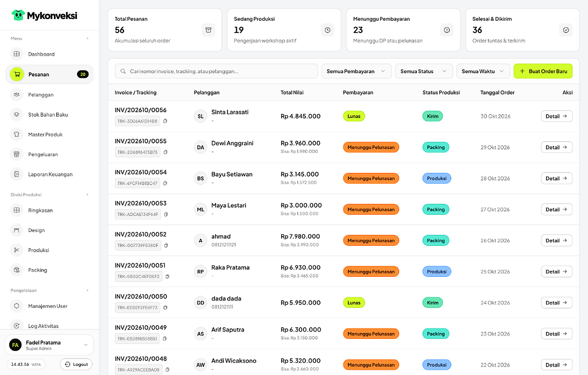Collapse the Menu sidebar section
The width and height of the screenshot is (588, 375).
(x=87, y=38)
